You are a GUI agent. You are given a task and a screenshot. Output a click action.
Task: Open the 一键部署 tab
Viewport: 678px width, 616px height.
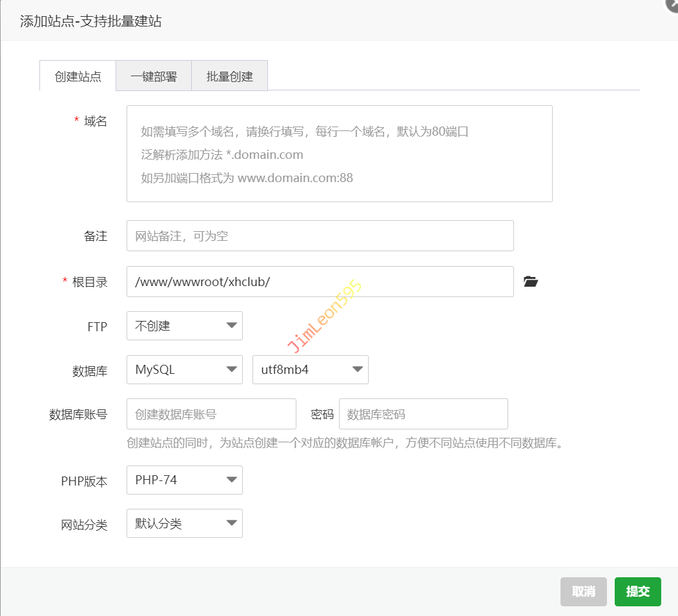point(154,76)
